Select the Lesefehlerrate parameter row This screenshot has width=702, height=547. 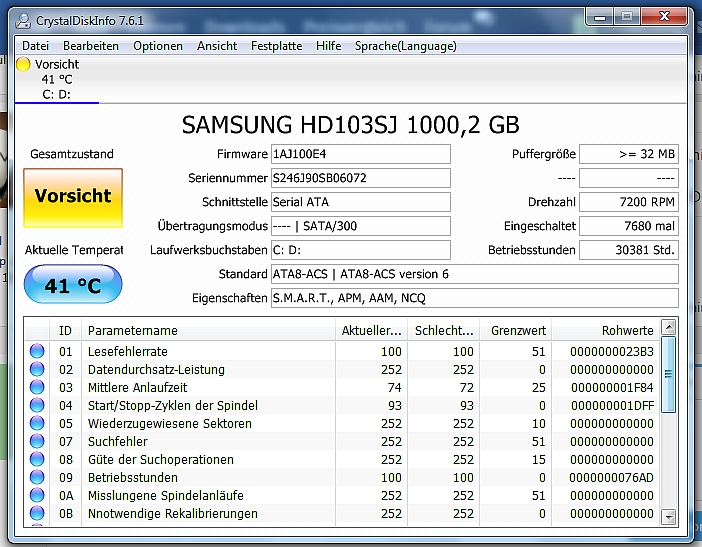[x=342, y=351]
